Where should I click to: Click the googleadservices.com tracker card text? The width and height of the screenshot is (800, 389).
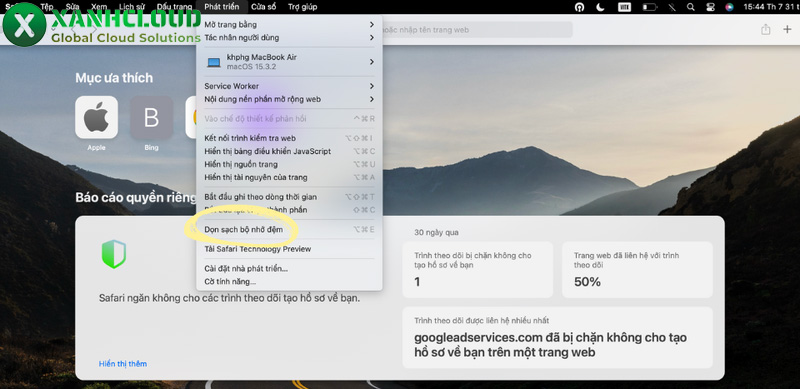551,345
